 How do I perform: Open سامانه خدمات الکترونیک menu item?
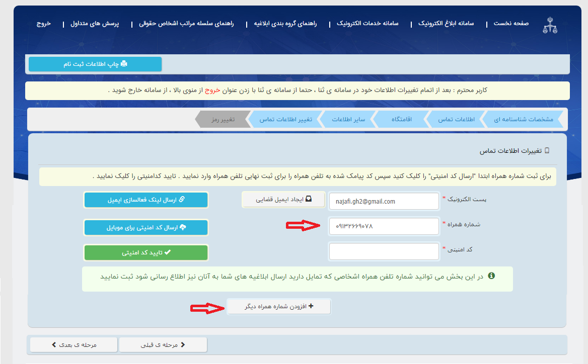point(367,23)
